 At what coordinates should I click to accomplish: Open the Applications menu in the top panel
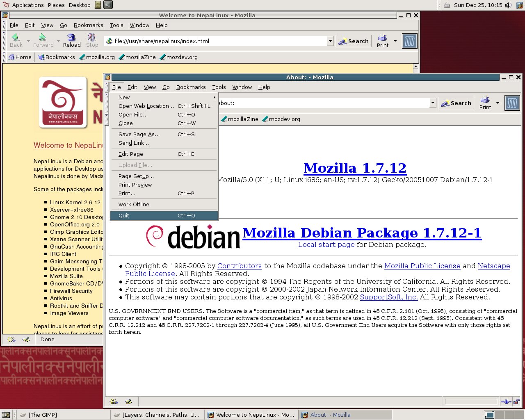coord(28,5)
